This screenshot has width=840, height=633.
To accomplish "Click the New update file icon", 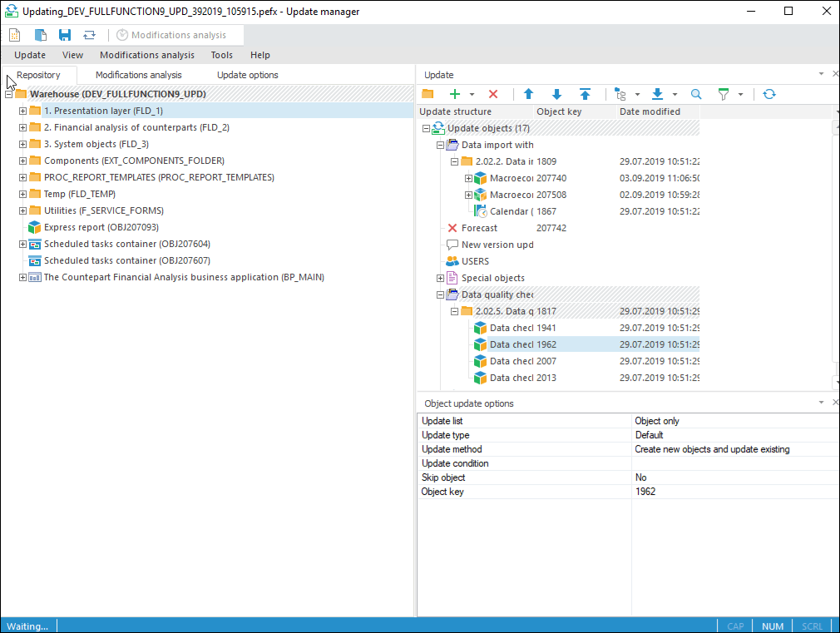I will coord(15,35).
